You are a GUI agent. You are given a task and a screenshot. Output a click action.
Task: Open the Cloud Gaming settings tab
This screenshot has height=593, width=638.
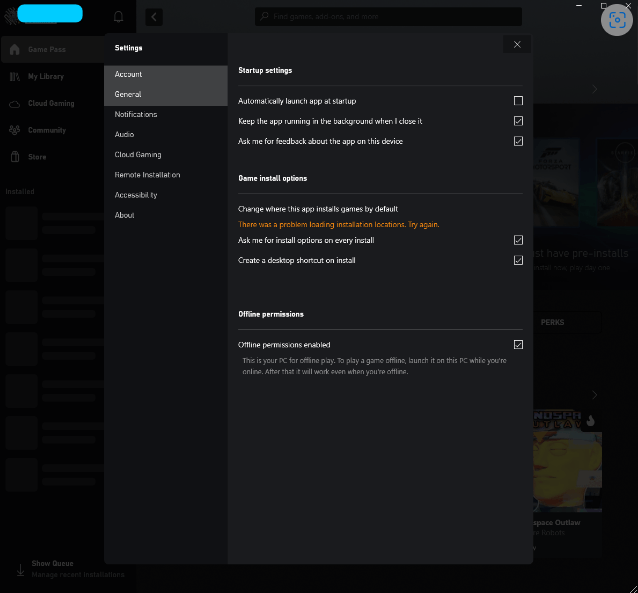coord(166,155)
